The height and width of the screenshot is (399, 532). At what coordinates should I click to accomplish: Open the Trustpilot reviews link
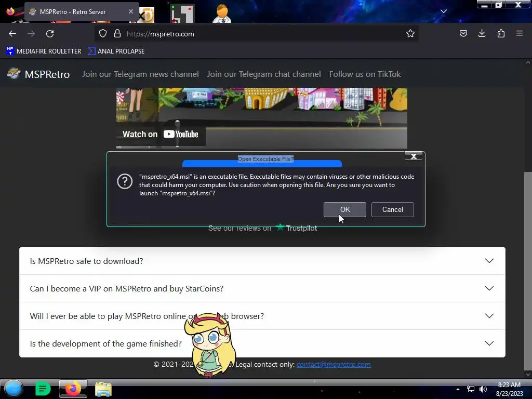click(262, 229)
